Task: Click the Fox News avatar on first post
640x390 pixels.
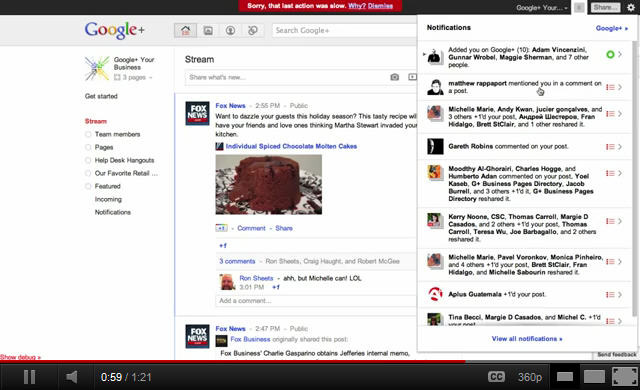Action: click(x=198, y=113)
